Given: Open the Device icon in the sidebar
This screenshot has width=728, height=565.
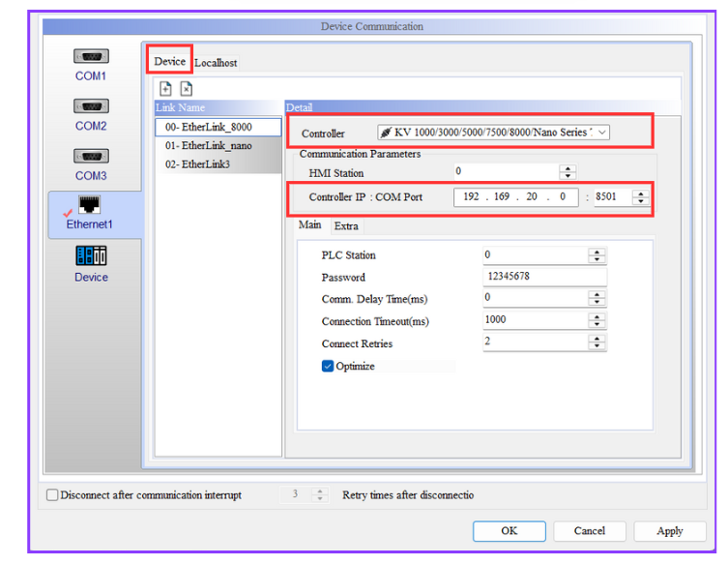Looking at the screenshot, I should pyautogui.click(x=91, y=257).
